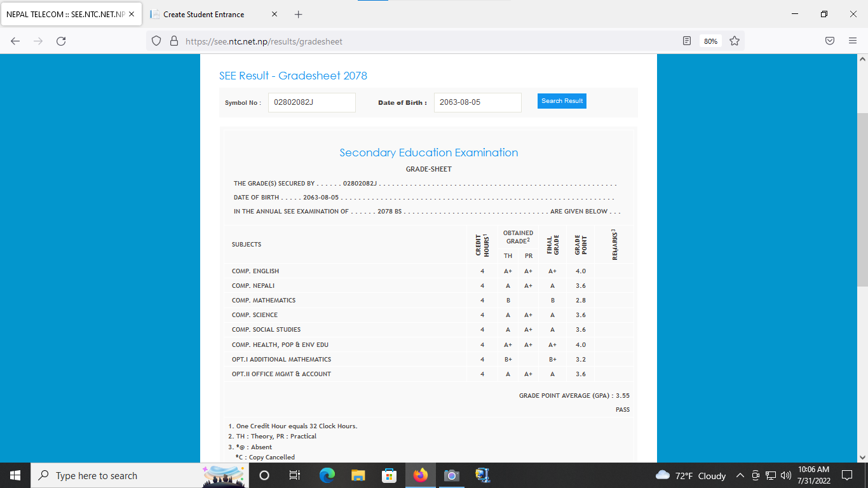Viewport: 868px width, 488px height.
Task: Open the tracking protection shield icon
Action: click(156, 41)
